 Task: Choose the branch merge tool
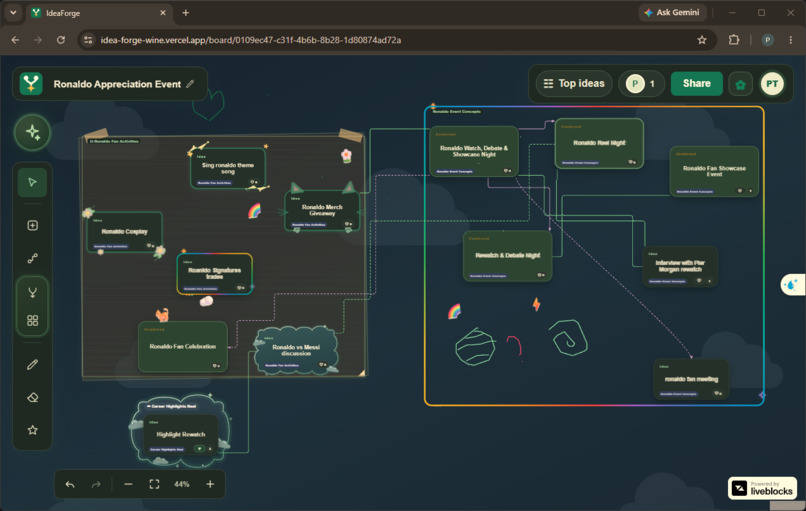(x=32, y=293)
